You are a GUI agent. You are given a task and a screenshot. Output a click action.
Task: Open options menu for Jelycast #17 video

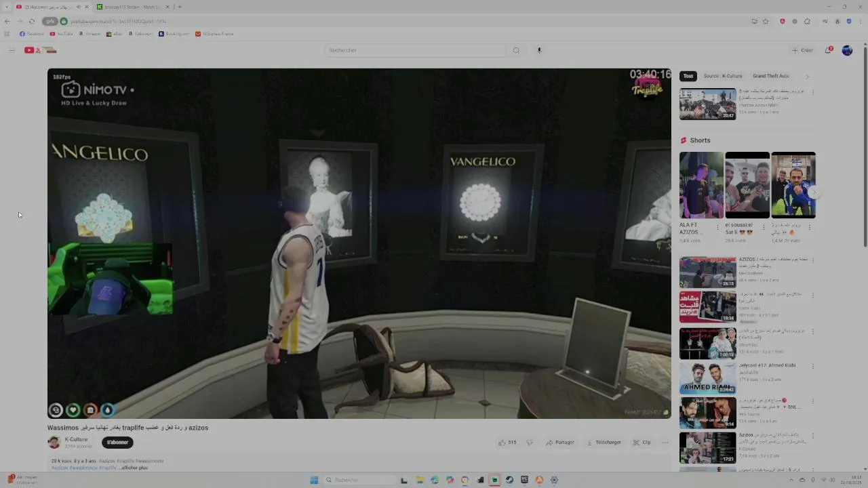812,366
